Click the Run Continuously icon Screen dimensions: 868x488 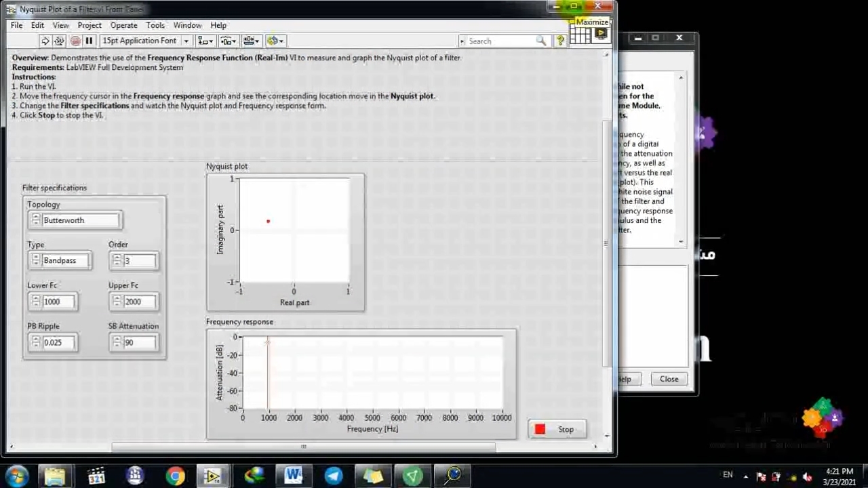coord(59,41)
